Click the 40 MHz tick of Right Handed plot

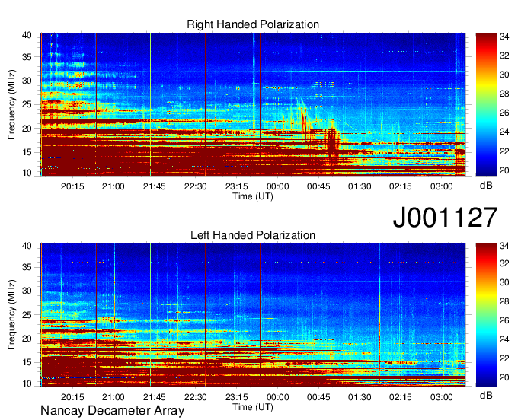pos(27,35)
